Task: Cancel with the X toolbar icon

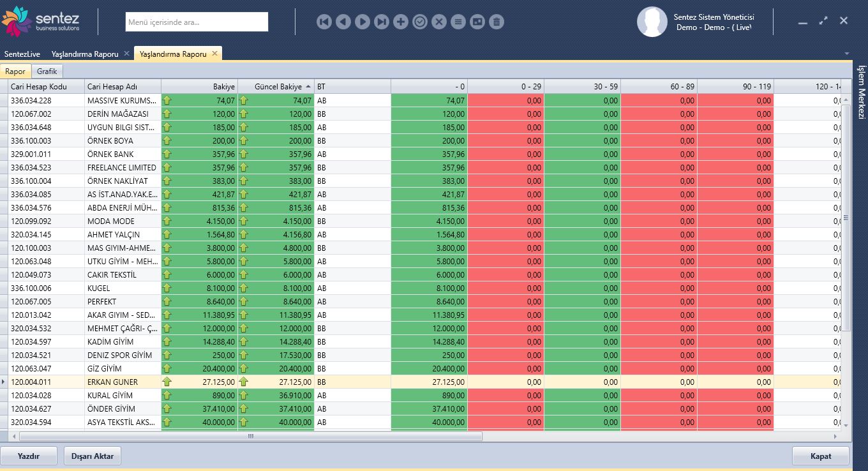Action: point(439,22)
